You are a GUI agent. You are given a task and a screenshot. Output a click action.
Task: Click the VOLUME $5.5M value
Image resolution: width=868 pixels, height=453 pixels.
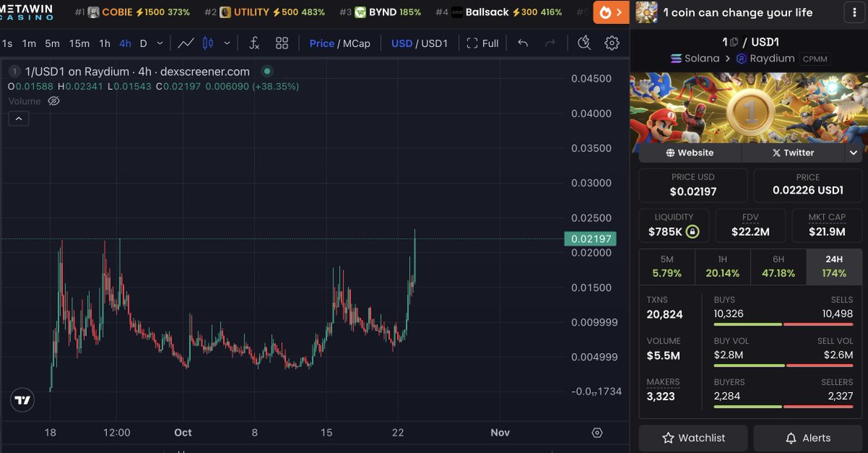pyautogui.click(x=663, y=355)
